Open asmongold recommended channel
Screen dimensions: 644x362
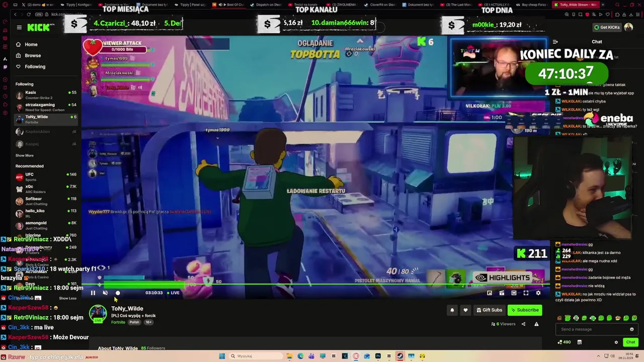tap(46, 225)
